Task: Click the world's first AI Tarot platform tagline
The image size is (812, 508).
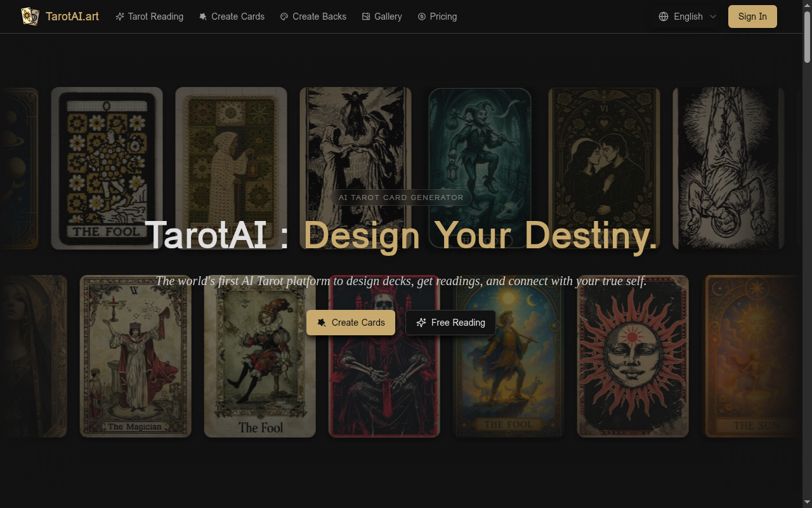Action: point(401,281)
